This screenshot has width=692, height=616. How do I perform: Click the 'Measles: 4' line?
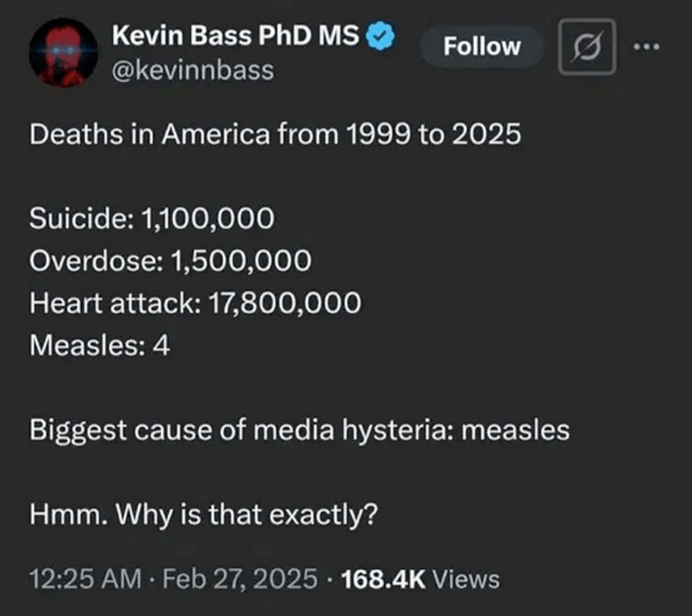[99, 344]
